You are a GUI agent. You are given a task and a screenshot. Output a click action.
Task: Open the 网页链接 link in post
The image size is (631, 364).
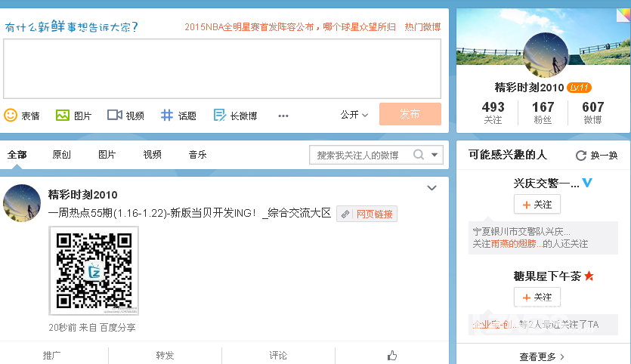click(367, 214)
